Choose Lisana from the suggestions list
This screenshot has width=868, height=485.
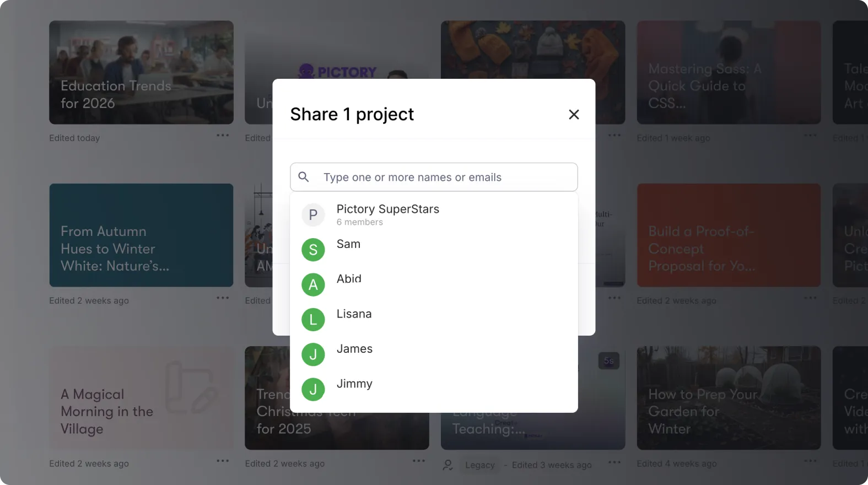pos(434,320)
